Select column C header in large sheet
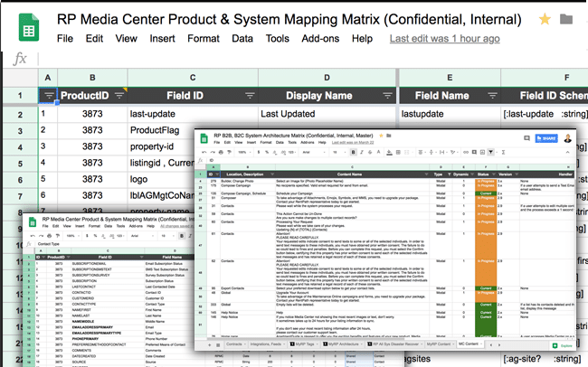The width and height of the screenshot is (588, 367). (x=193, y=78)
